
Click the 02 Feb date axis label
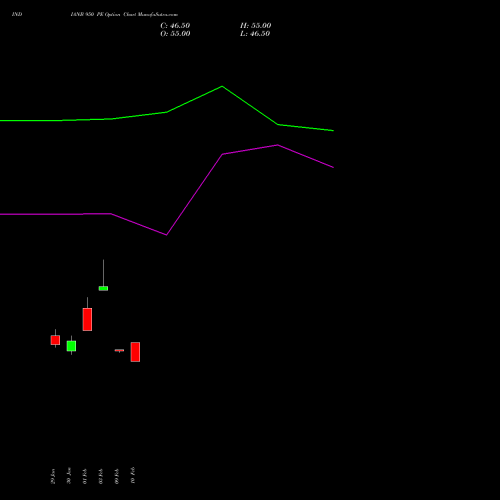[x=101, y=476]
